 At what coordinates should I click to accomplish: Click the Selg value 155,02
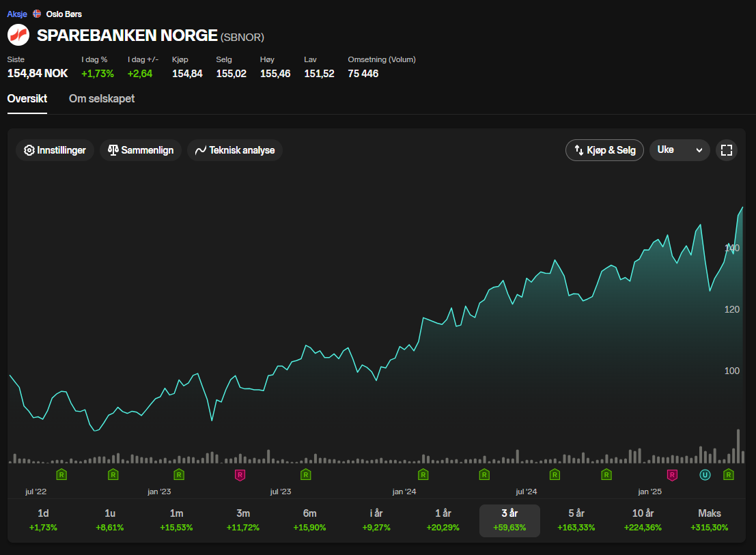231,73
